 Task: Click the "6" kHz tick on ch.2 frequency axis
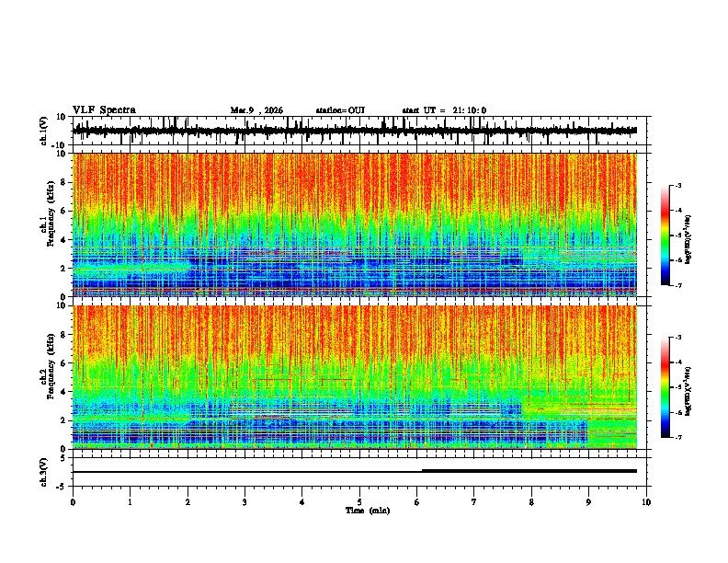[x=63, y=362]
